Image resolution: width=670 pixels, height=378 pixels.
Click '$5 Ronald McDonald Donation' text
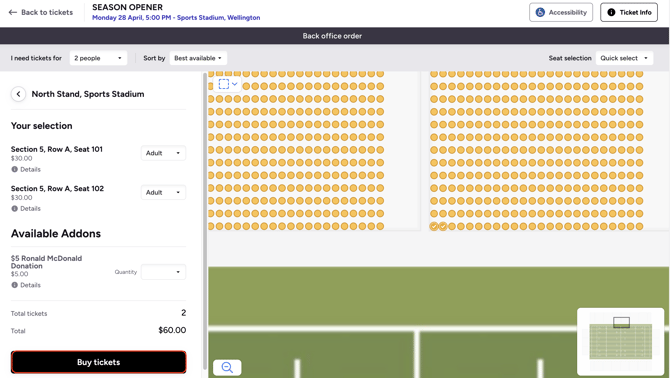pyautogui.click(x=46, y=262)
